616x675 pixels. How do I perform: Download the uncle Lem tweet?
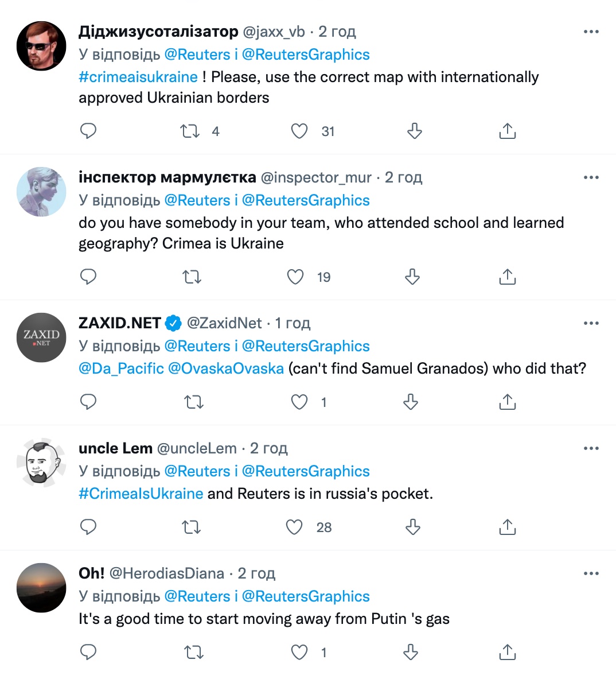point(412,527)
